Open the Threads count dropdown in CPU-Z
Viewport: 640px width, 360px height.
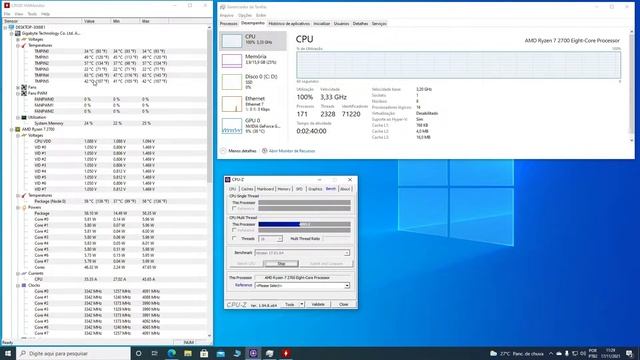(280, 239)
